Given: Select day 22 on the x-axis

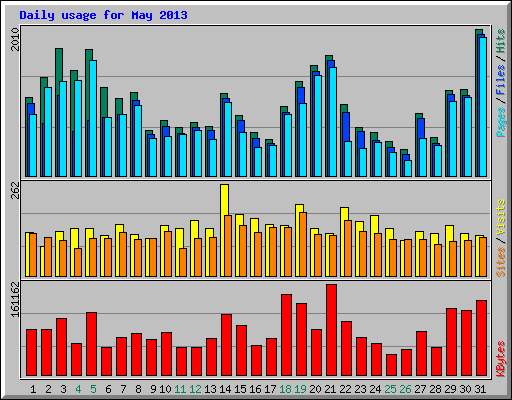Looking at the screenshot, I should (345, 389).
